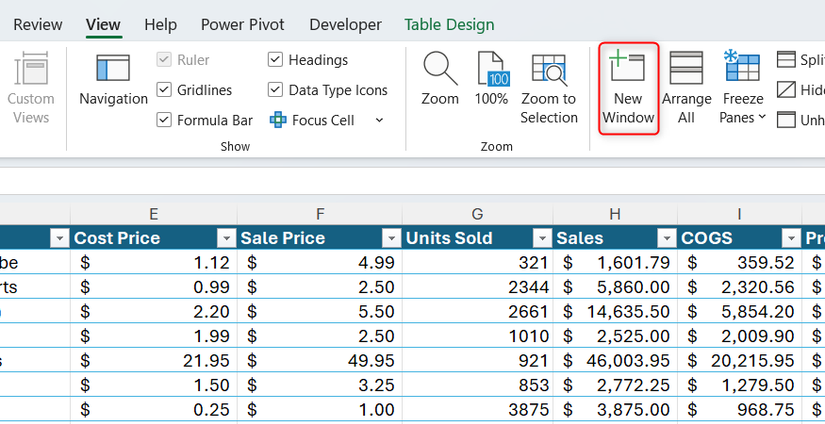Click the Focus Cell button

click(312, 120)
